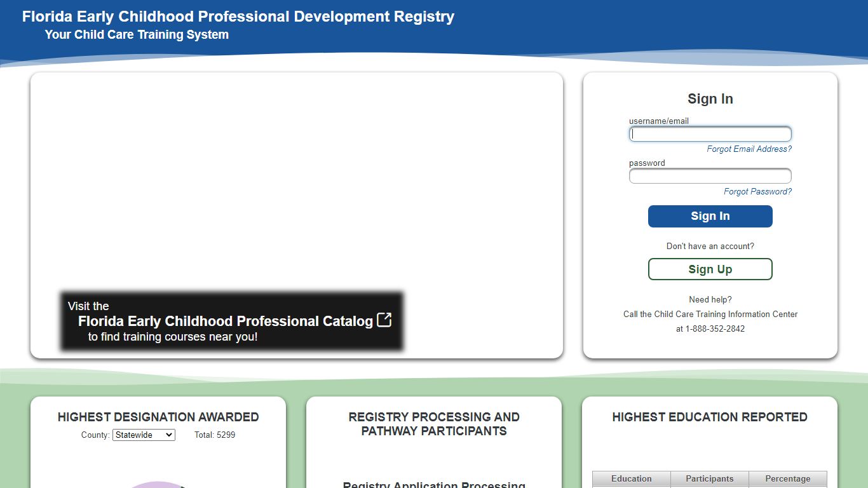Click the Don't have an account? text
The height and width of the screenshot is (488, 868).
710,247
